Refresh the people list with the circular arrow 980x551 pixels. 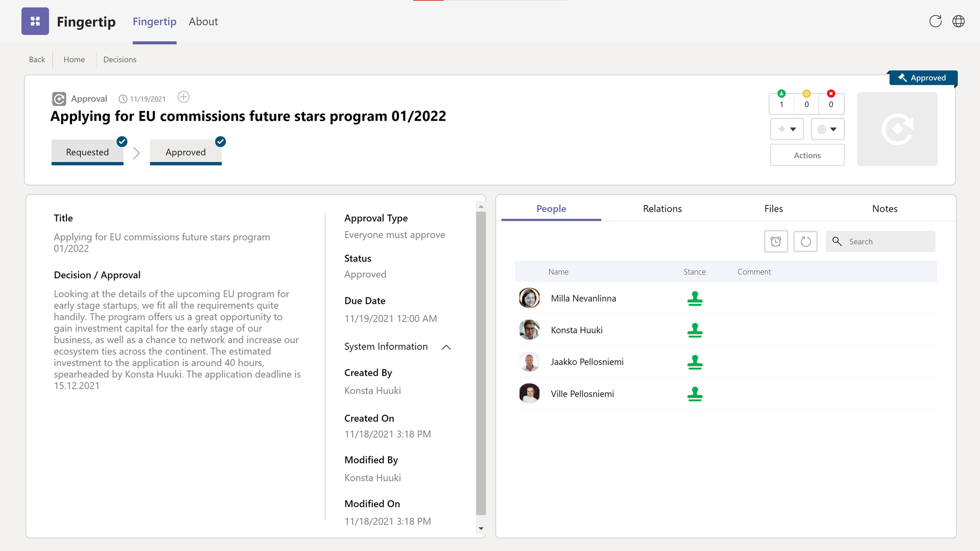[805, 242]
